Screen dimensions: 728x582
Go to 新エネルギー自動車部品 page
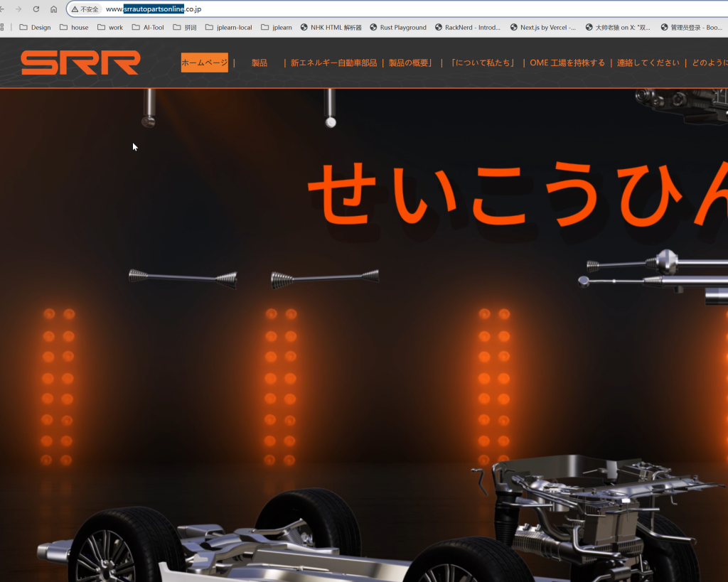click(x=333, y=63)
